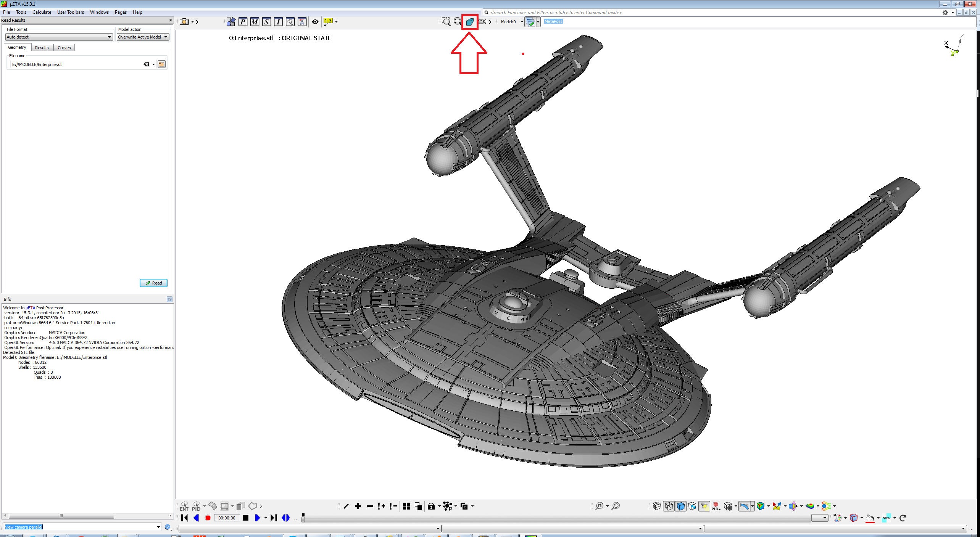Click the settings gear icon at top right
The image size is (980, 537).
pyautogui.click(x=945, y=13)
